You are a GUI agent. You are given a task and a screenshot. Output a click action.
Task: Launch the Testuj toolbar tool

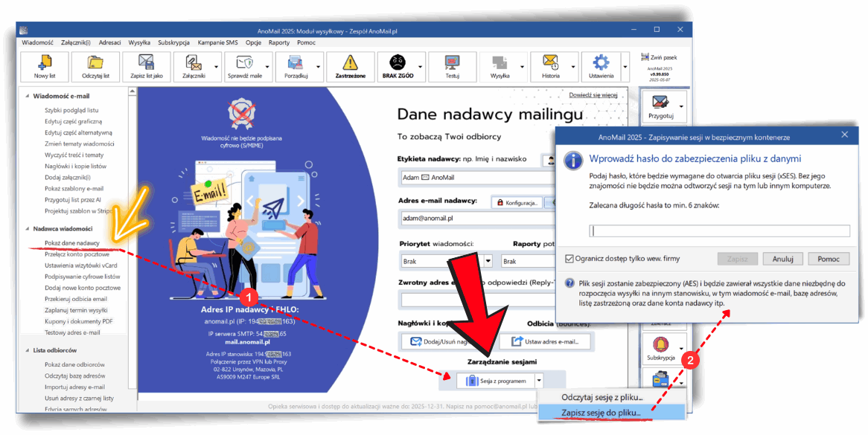click(453, 67)
